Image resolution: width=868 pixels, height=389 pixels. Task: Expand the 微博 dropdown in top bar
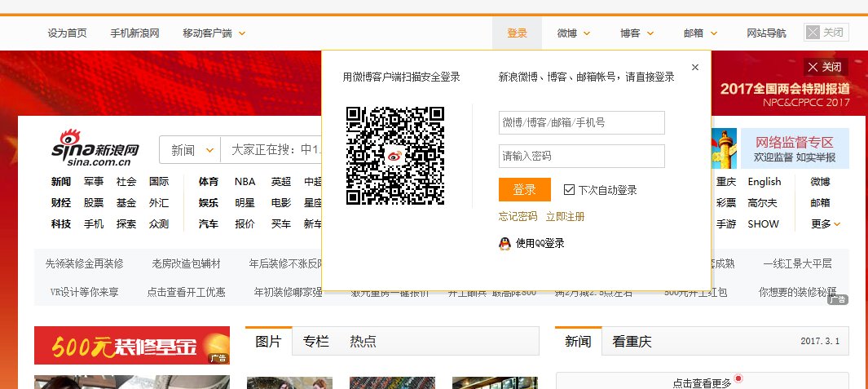(587, 33)
